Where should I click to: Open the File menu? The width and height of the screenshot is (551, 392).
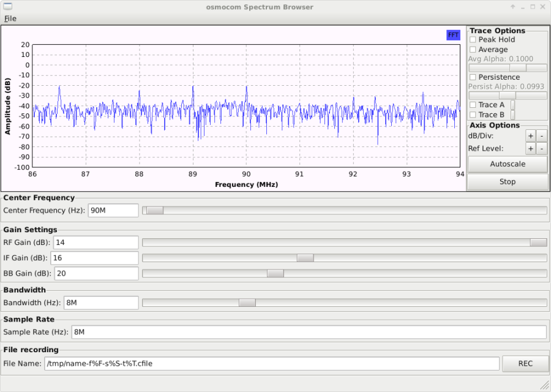pos(10,18)
